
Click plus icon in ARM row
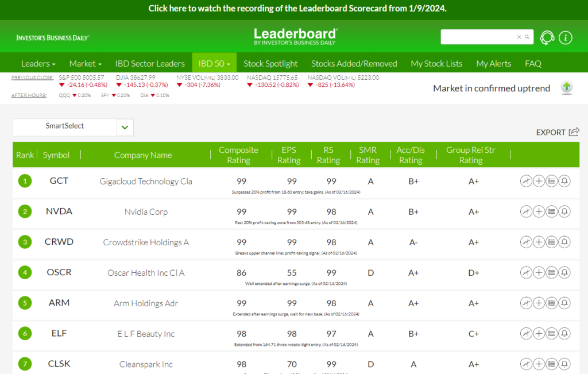click(539, 303)
